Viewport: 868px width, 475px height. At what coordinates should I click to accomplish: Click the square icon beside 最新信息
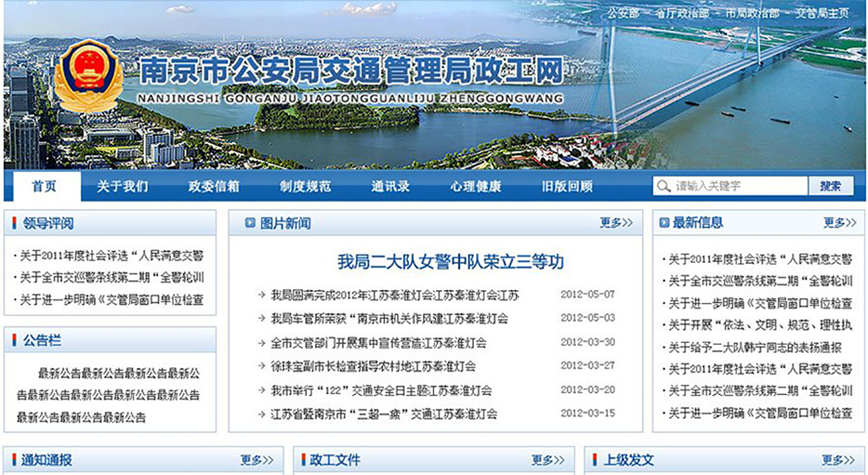click(664, 223)
